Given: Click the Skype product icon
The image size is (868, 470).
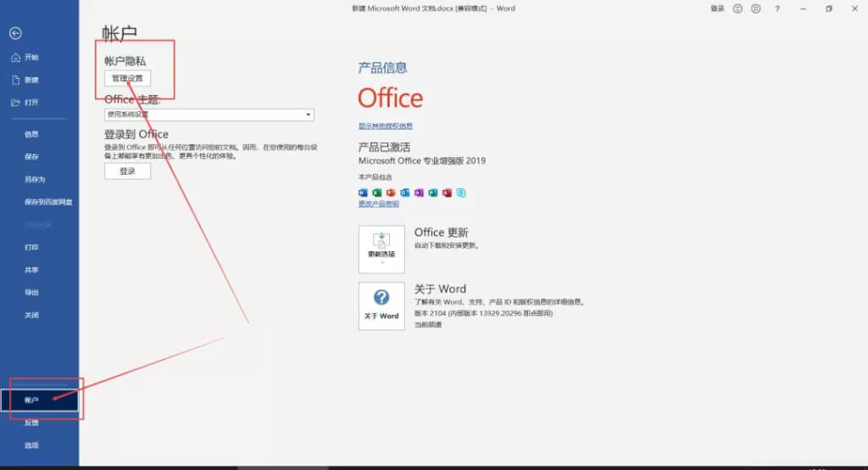Looking at the screenshot, I should point(461,193).
